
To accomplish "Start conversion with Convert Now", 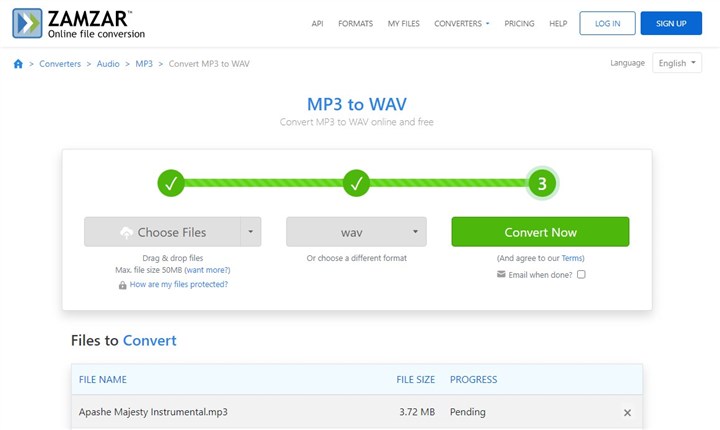I will pos(540,232).
